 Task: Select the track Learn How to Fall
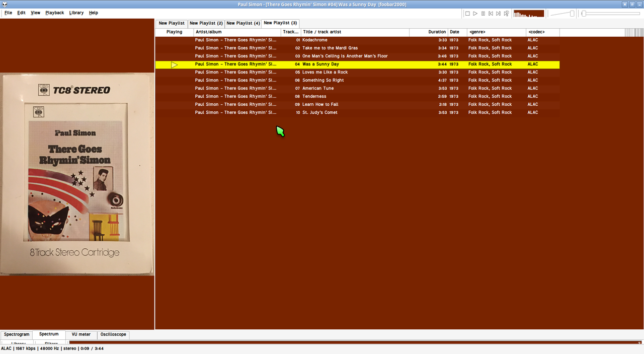click(x=357, y=105)
